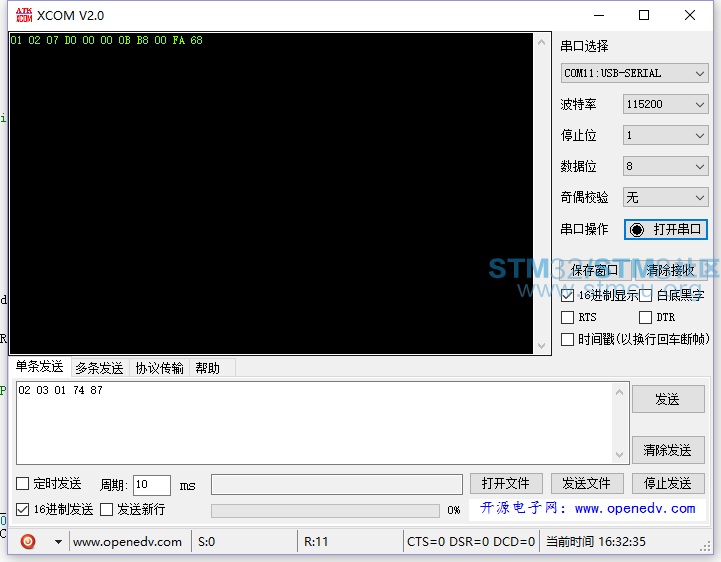Screen dimensions: 721x562
Task: Open the 奇偶校验 parity dropdown
Action: click(x=665, y=197)
